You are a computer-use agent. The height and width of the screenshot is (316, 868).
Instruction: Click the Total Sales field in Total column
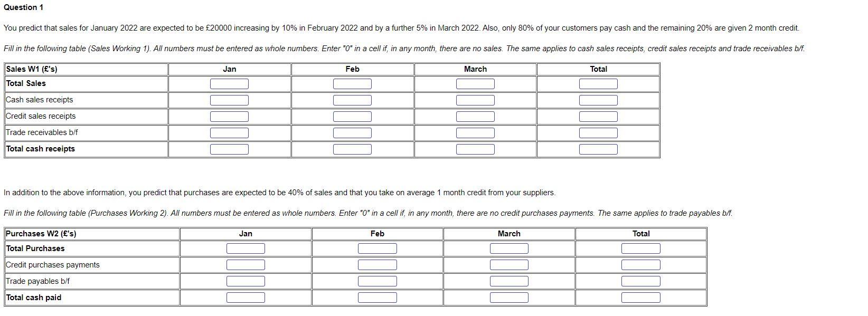click(598, 84)
